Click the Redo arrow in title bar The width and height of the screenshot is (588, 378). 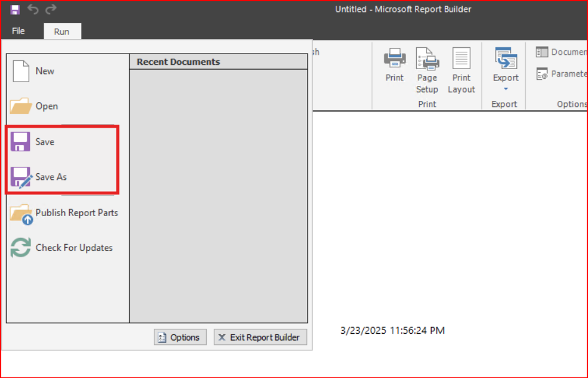click(51, 9)
